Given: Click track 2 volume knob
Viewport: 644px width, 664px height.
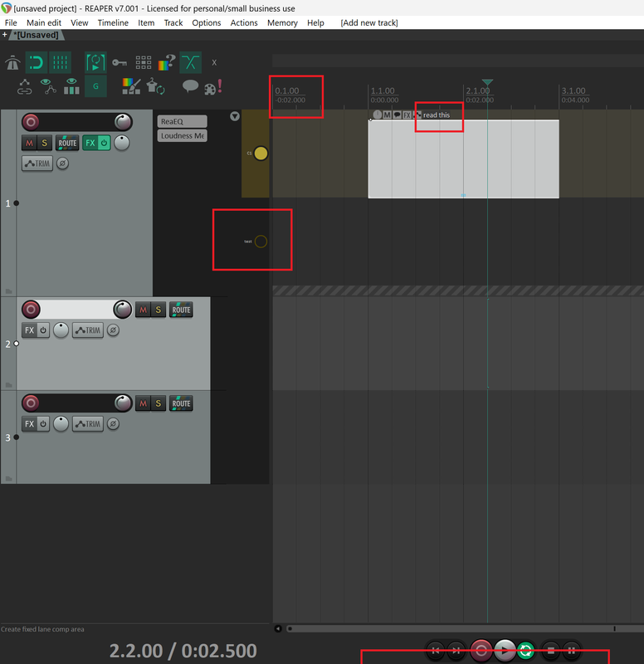Looking at the screenshot, I should point(123,310).
